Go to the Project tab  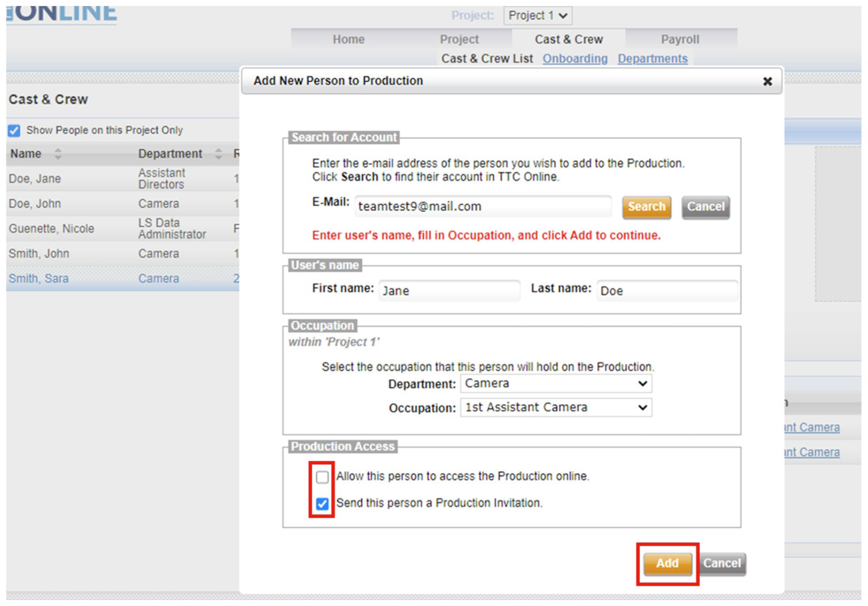459,40
